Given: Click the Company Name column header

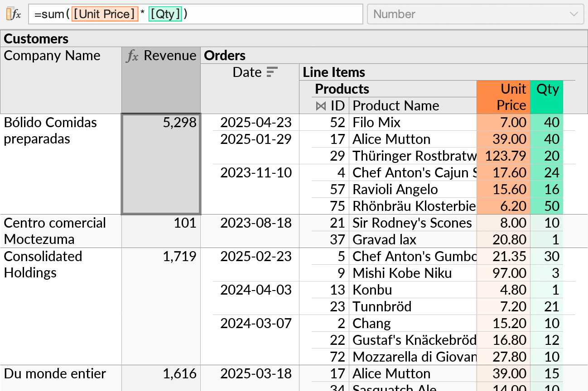Looking at the screenshot, I should coord(51,56).
